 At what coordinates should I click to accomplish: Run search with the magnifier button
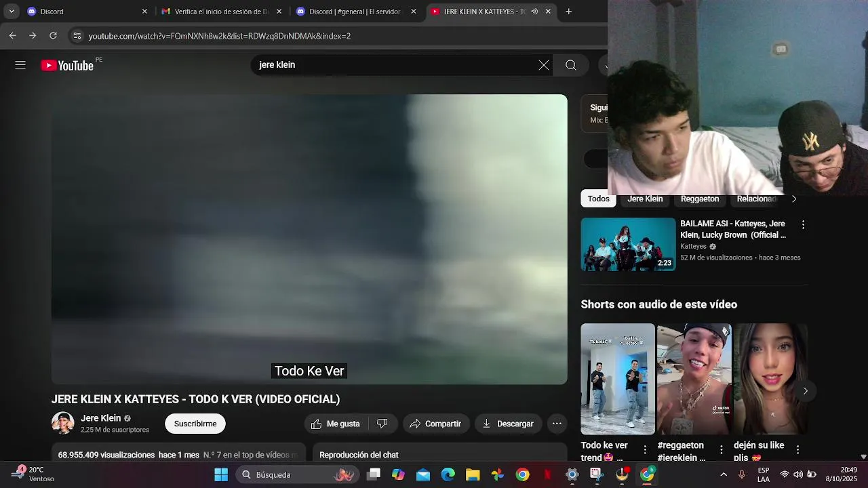coord(571,65)
